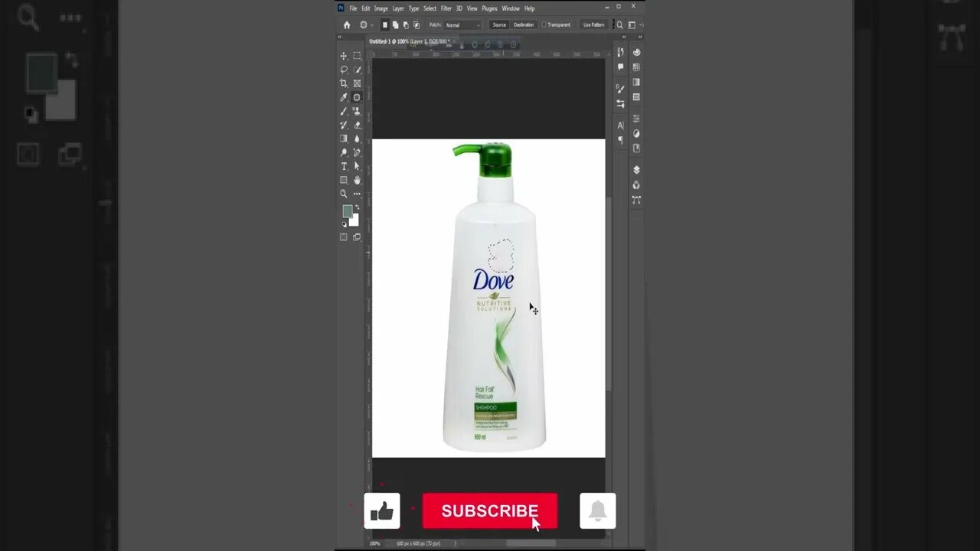
Task: Swap foreground and background colors
Action: [356, 207]
